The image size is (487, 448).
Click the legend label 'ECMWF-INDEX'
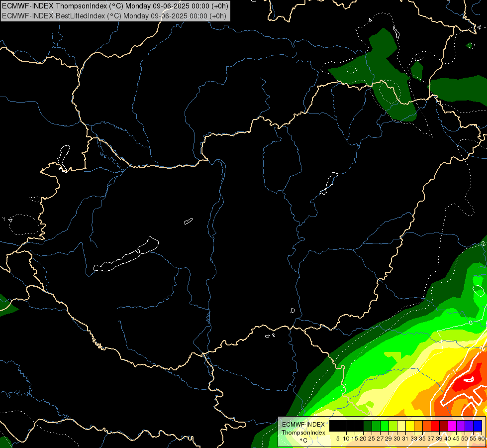coord(303,425)
